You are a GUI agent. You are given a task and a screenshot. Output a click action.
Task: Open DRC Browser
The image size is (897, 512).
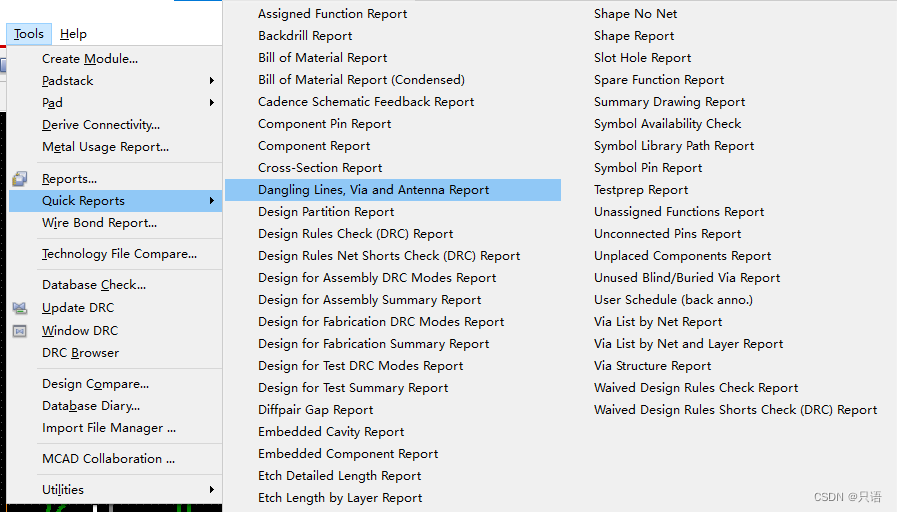click(x=80, y=353)
